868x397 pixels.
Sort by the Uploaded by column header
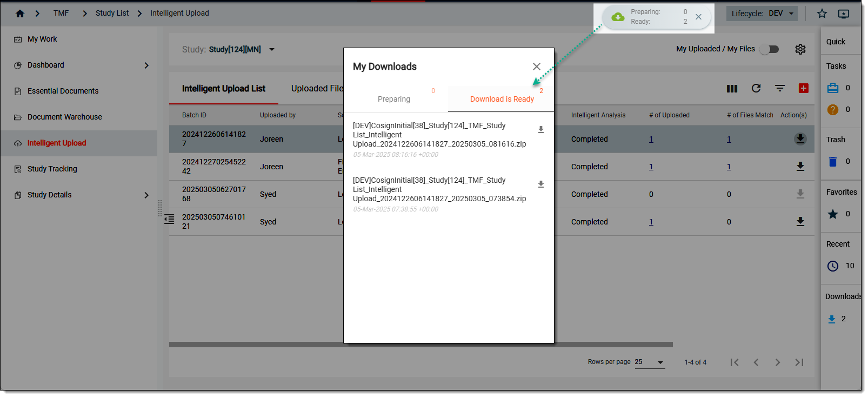(278, 115)
